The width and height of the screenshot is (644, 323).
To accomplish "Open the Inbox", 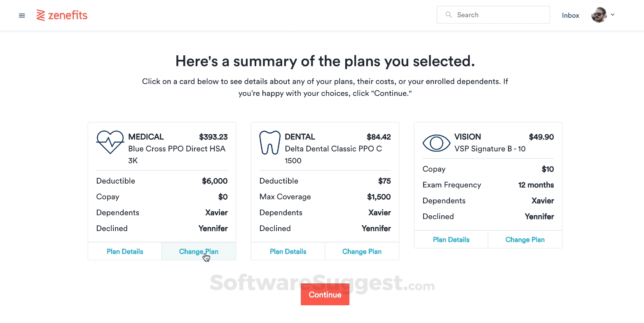I will click(x=570, y=15).
